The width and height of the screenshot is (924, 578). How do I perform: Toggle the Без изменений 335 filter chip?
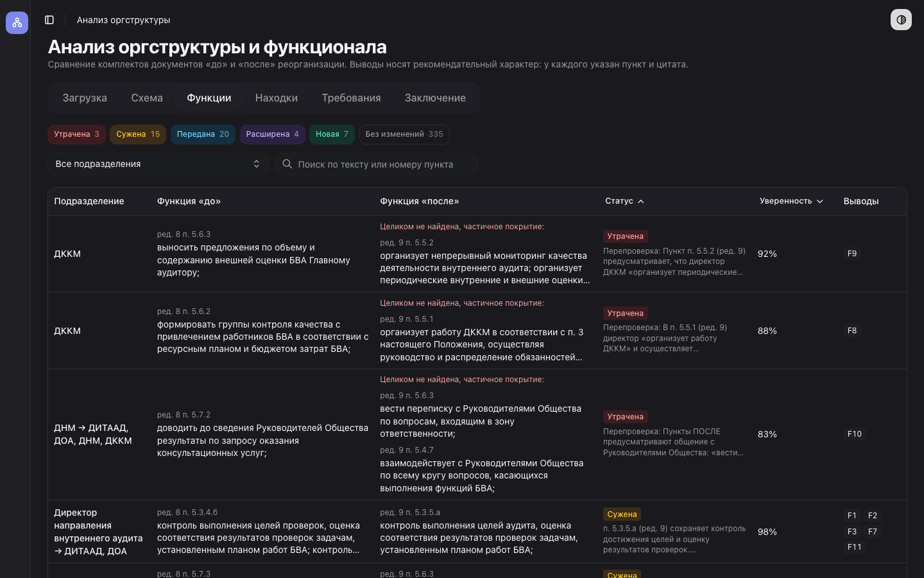pyautogui.click(x=404, y=134)
